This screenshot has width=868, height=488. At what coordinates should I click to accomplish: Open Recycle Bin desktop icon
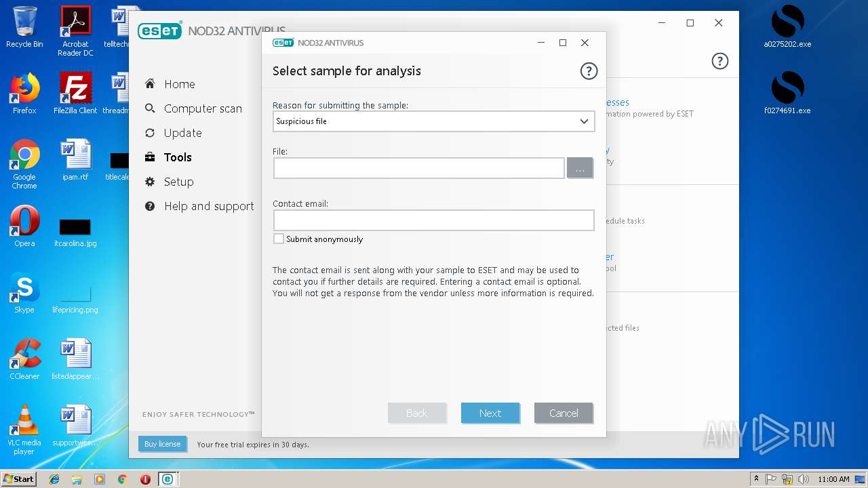(24, 27)
